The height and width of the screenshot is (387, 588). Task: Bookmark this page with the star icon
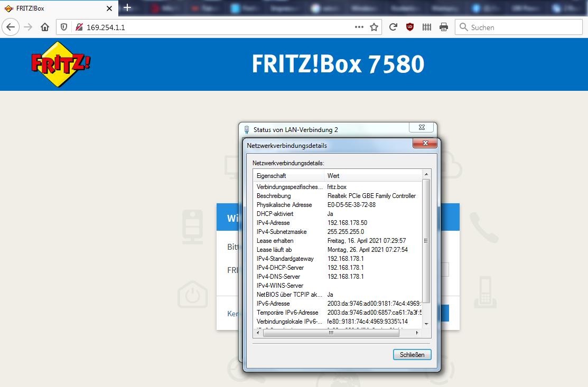(374, 27)
